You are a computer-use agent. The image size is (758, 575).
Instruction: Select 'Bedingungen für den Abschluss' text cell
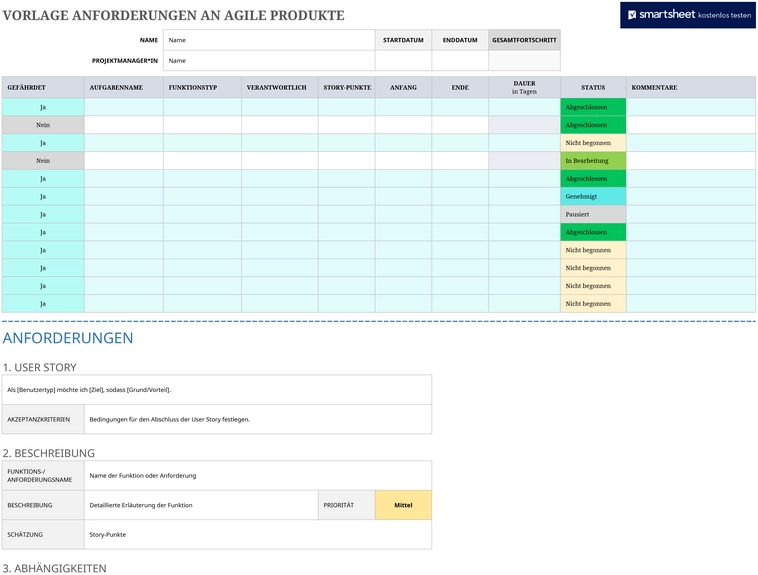258,419
